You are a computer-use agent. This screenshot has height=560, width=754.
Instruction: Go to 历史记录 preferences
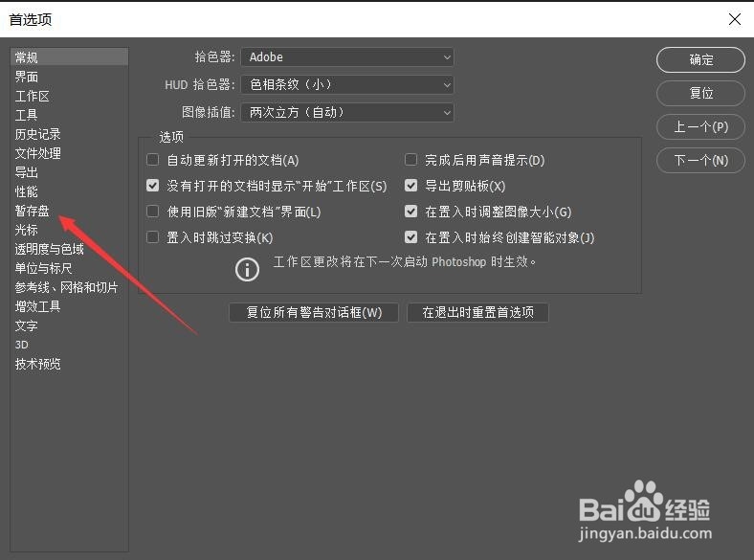click(x=38, y=134)
